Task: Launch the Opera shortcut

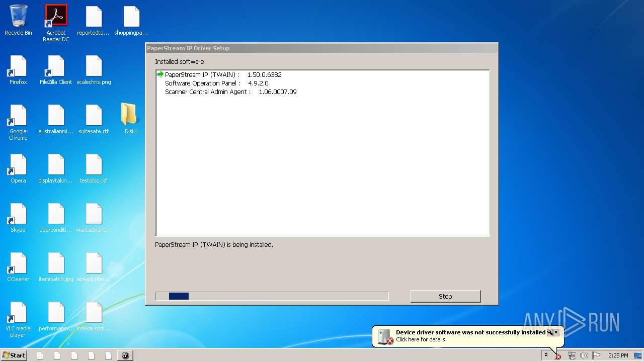Action: click(18, 168)
